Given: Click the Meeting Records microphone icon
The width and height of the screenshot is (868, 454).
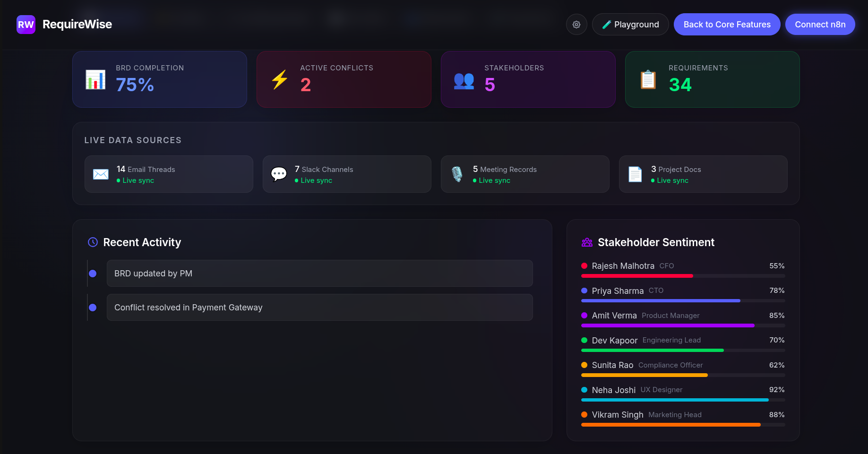Looking at the screenshot, I should point(457,174).
